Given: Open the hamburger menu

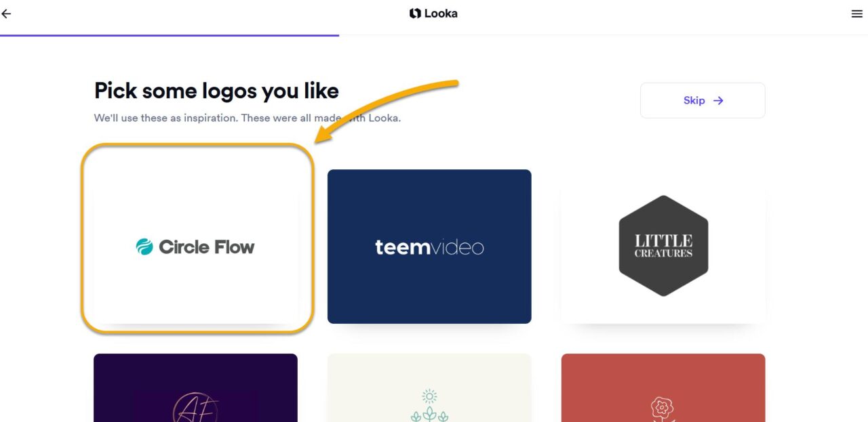Looking at the screenshot, I should pyautogui.click(x=857, y=14).
